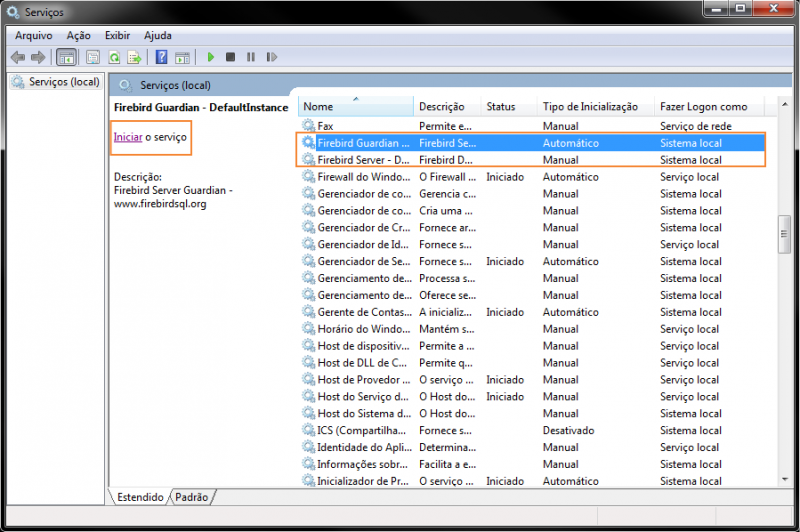
Task: Switch to the Padrão tab
Action: coord(191,497)
